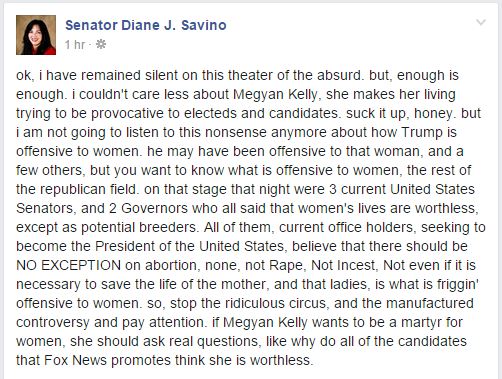Screen dimensions: 502x379
Task: Open Senator Diane J. Savino's profile photo
Action: tap(36, 35)
